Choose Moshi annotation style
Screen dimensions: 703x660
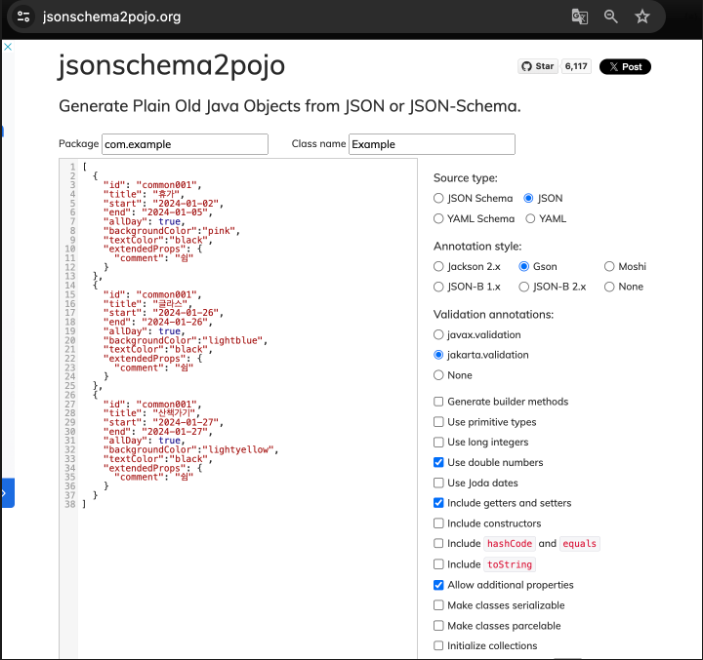pyautogui.click(x=609, y=266)
